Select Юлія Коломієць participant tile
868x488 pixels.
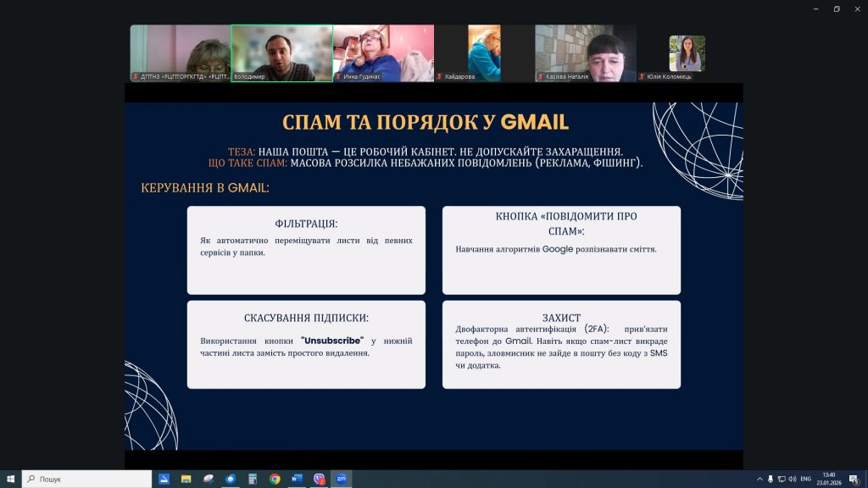pyautogui.click(x=687, y=53)
